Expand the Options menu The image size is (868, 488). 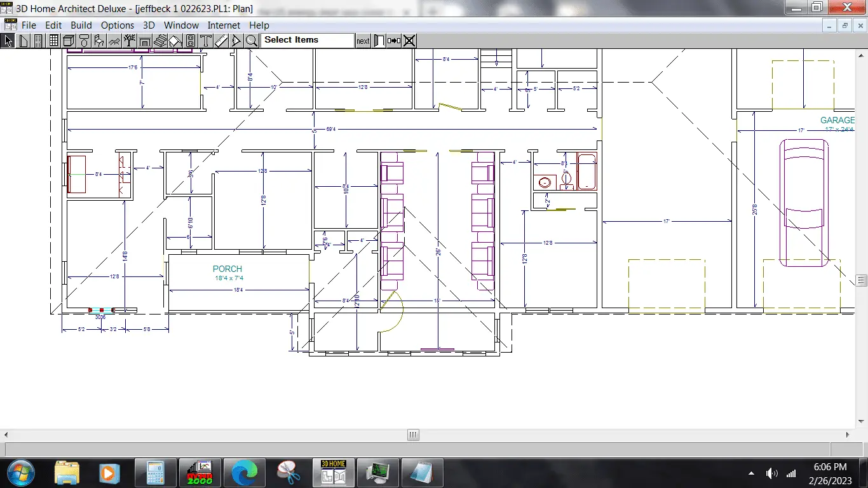118,25
